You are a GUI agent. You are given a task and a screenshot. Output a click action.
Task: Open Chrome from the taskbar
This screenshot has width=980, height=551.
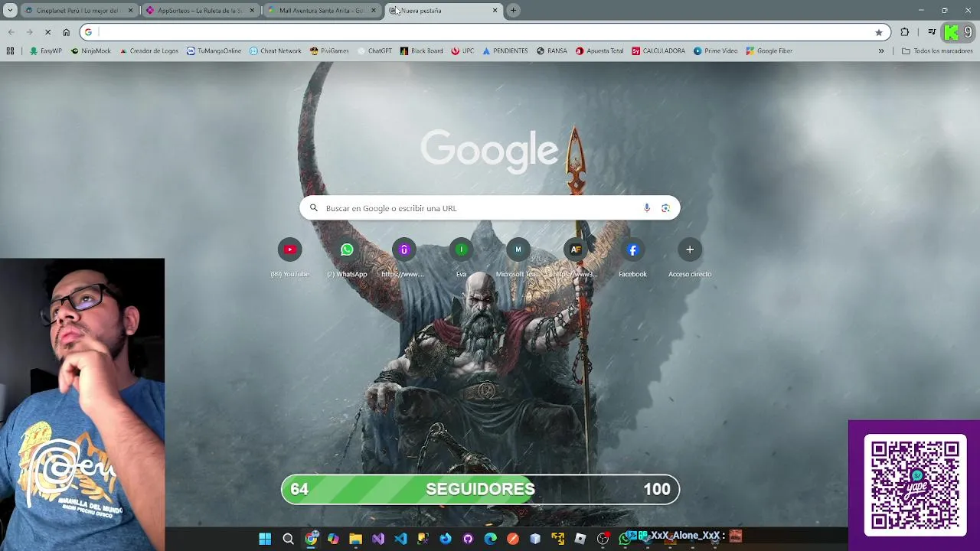tap(311, 539)
